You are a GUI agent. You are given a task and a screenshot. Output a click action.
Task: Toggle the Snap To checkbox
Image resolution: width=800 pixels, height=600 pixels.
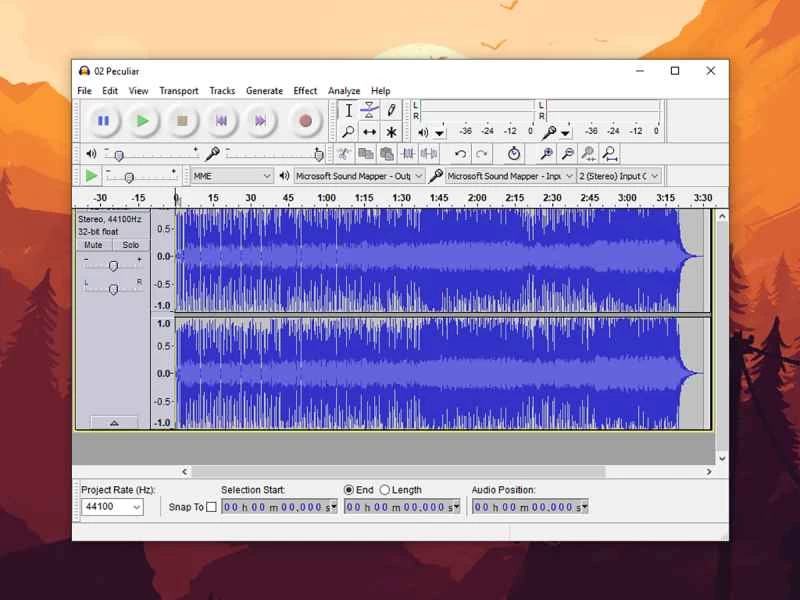coord(212,507)
